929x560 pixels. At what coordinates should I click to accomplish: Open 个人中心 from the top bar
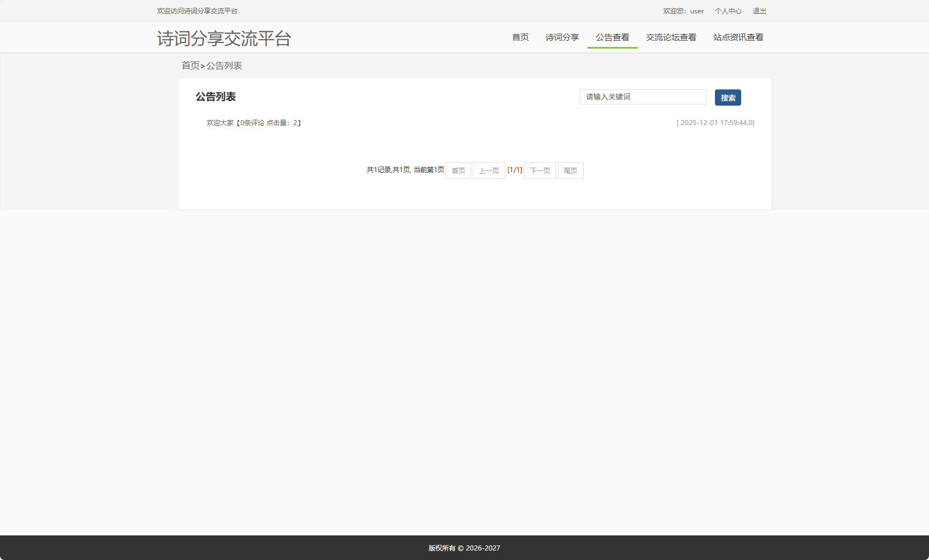(729, 11)
